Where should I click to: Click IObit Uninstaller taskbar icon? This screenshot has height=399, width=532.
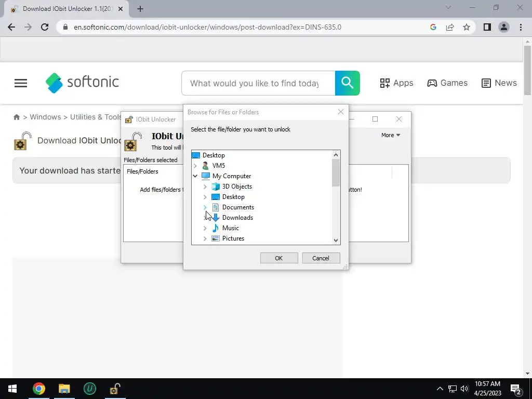coord(89,389)
